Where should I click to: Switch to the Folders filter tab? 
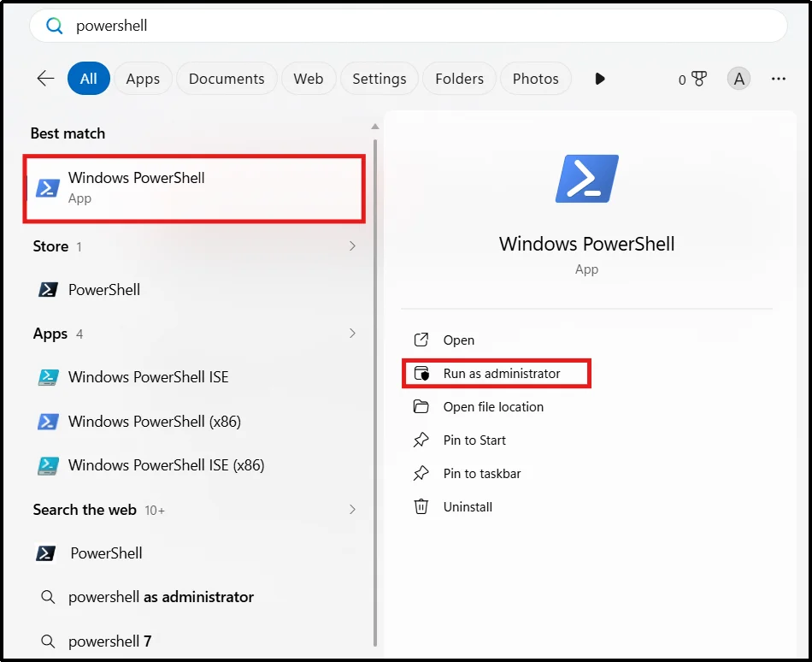[459, 78]
